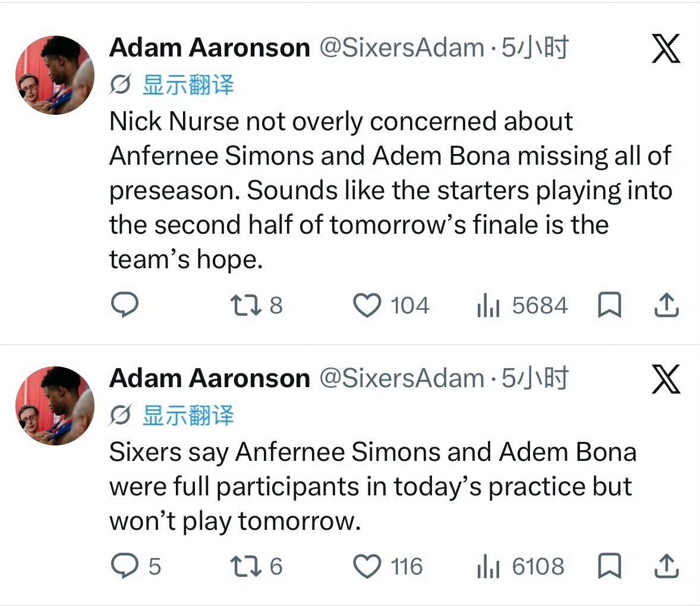
Task: Open the Adam Aaronson name on second tweet
Action: (x=209, y=378)
